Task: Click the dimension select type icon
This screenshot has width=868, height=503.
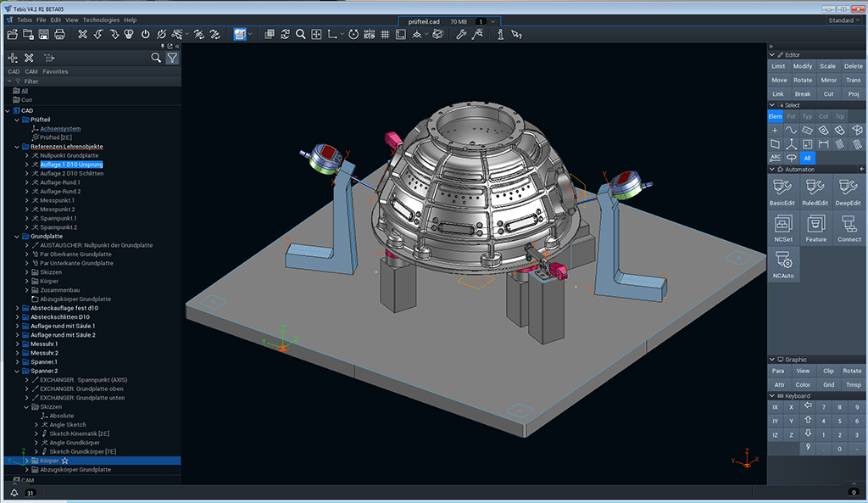Action: 824,144
